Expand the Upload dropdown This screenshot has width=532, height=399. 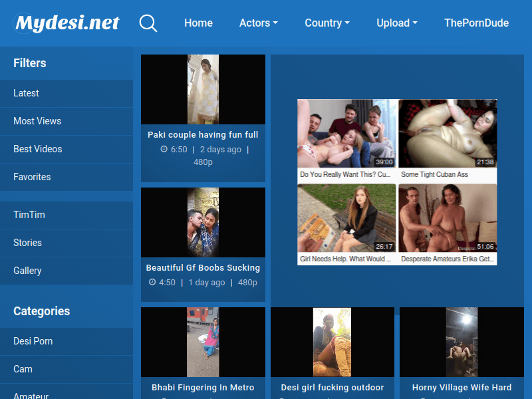click(396, 23)
